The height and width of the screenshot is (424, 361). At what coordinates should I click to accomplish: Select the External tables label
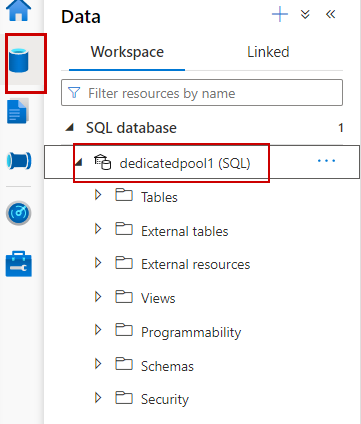(185, 231)
